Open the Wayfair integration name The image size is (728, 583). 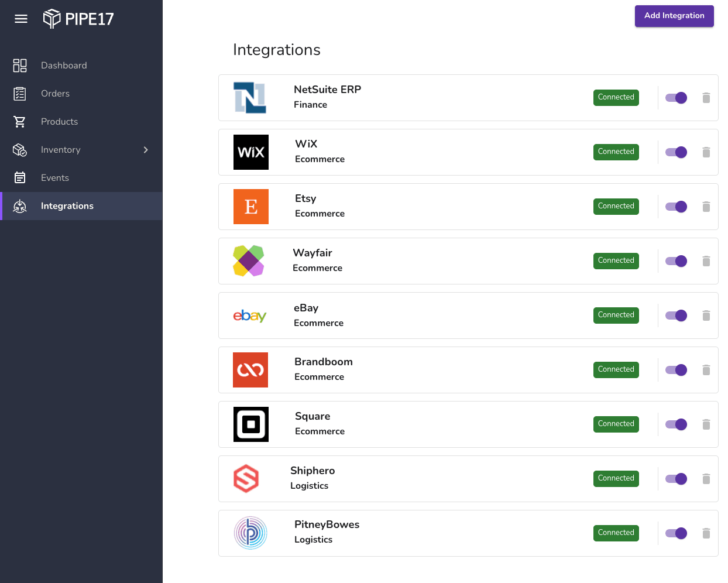point(313,253)
